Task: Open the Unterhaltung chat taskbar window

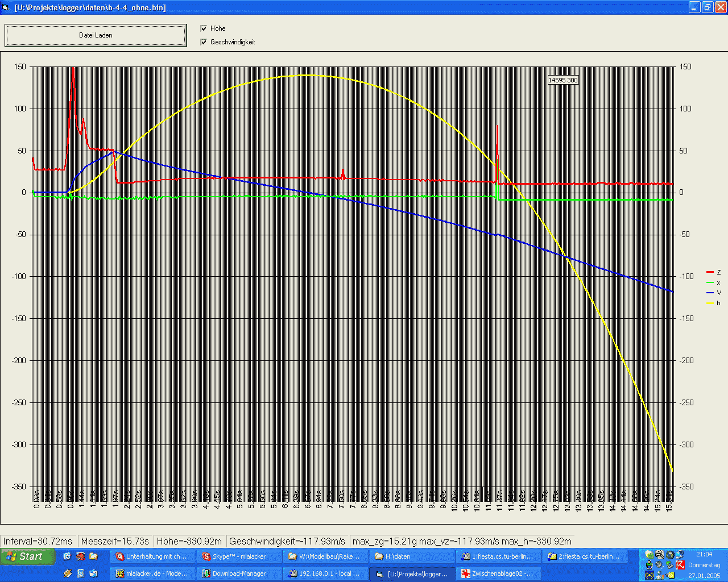Action: (152, 556)
